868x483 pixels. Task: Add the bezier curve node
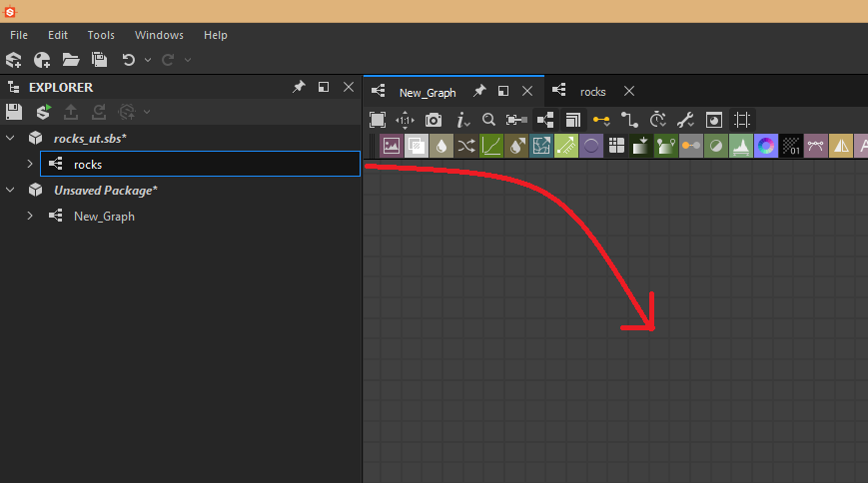(815, 146)
